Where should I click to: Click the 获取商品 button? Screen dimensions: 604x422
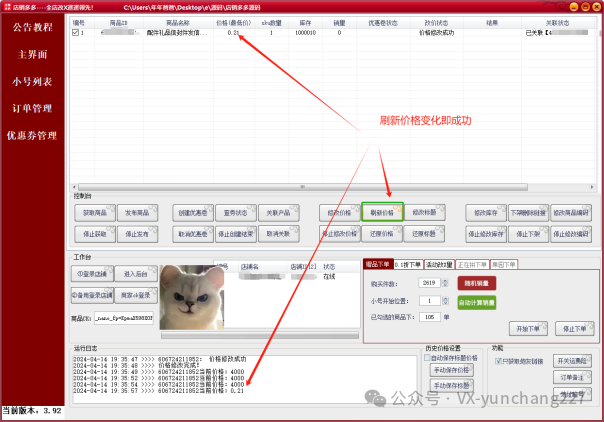(95, 213)
